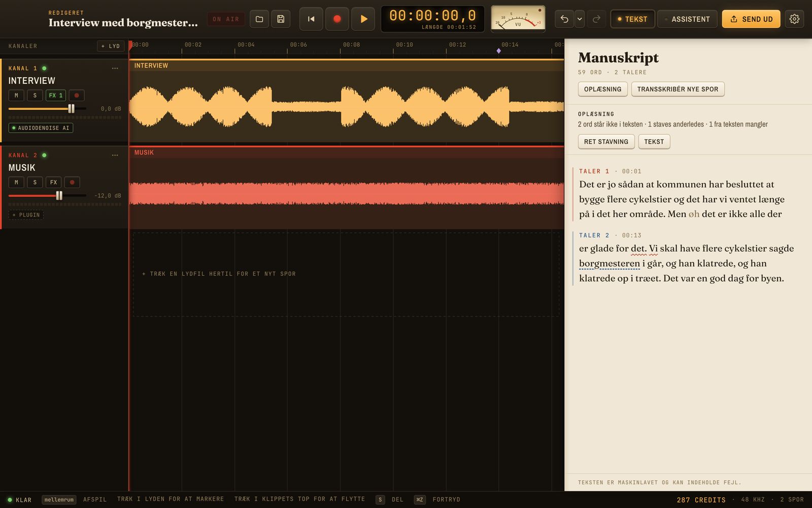The width and height of the screenshot is (812, 508).
Task: Click the RET STAVNING button
Action: pyautogui.click(x=606, y=142)
